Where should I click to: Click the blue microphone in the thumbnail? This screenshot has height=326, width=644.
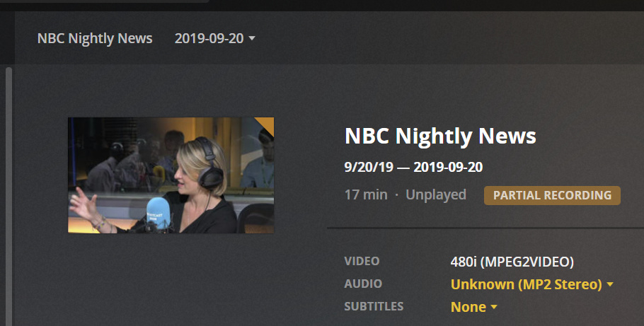[x=158, y=214]
